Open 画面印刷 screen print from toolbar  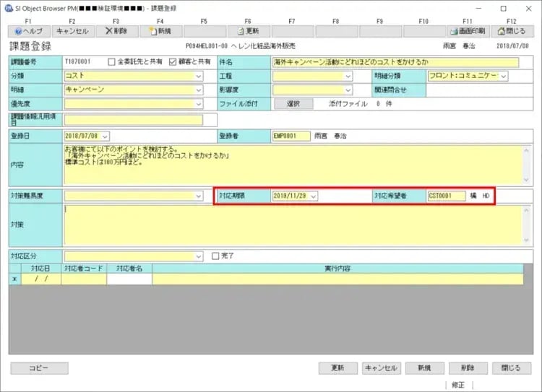467,31
